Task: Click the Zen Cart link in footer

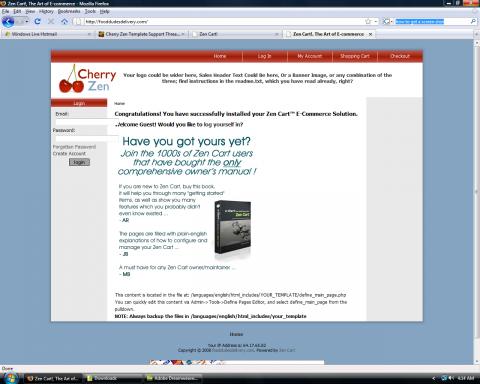Action: (x=287, y=350)
